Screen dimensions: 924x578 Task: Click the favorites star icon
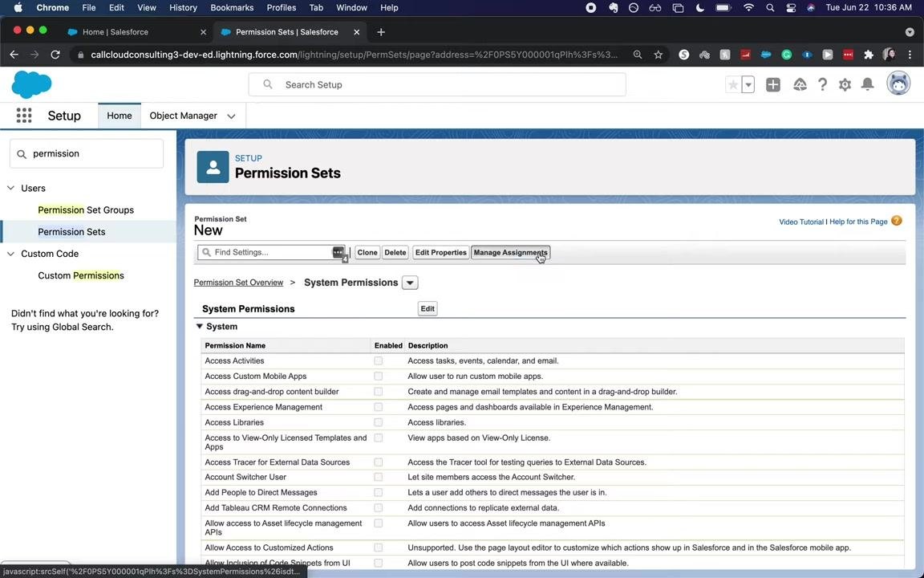coord(732,85)
